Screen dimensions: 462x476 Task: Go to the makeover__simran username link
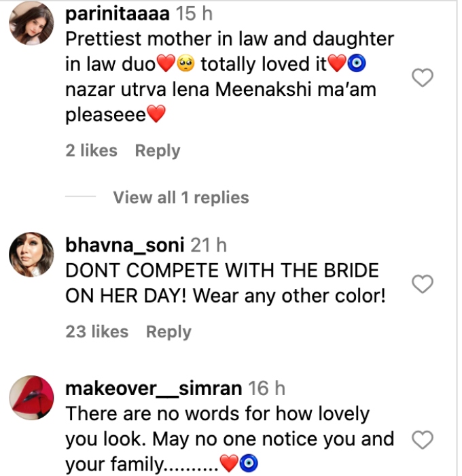tap(154, 388)
